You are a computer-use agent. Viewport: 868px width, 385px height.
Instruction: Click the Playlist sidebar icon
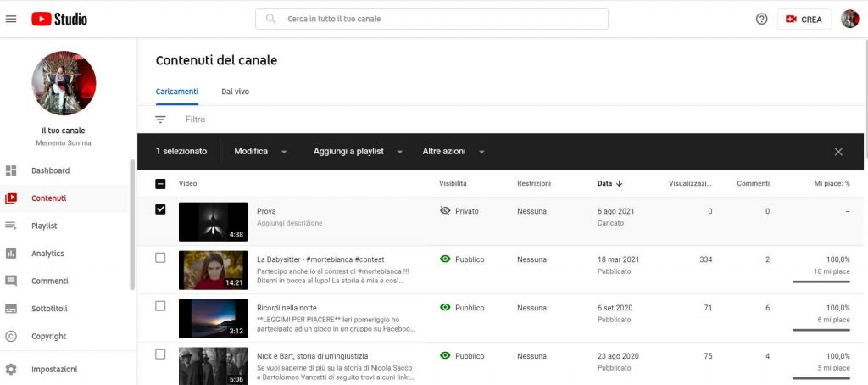point(11,226)
